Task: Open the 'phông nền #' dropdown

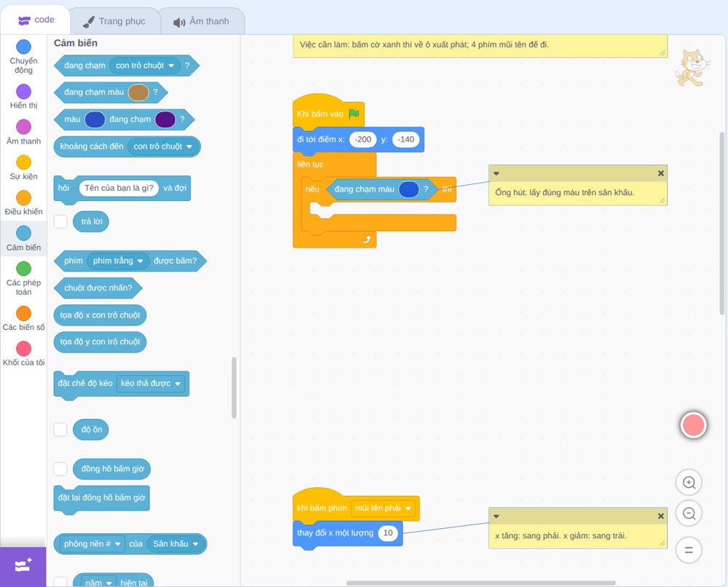Action: click(92, 544)
